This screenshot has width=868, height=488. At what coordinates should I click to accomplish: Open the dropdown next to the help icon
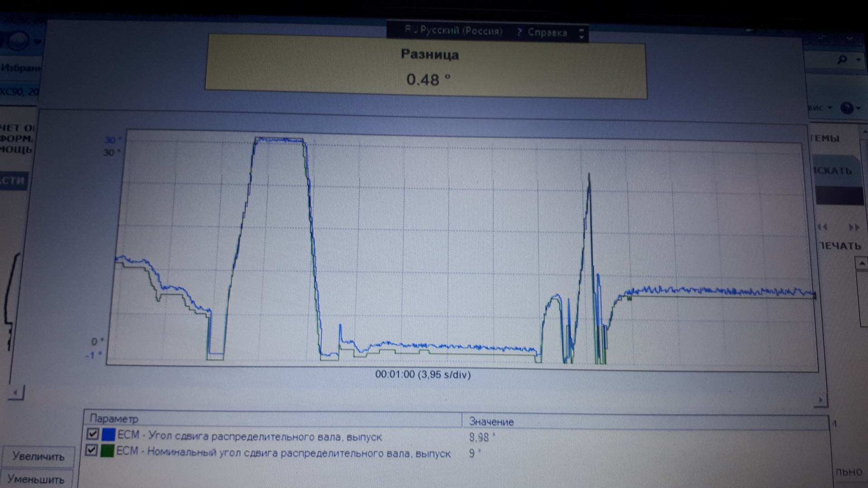(859, 108)
